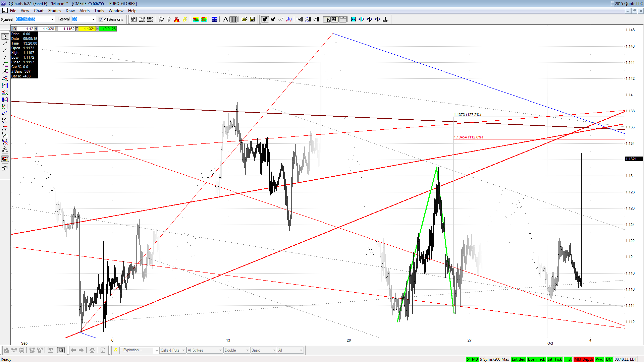The height and width of the screenshot is (362, 644).
Task: Reset the chart zoom with the RESET icon
Action: [x=385, y=19]
